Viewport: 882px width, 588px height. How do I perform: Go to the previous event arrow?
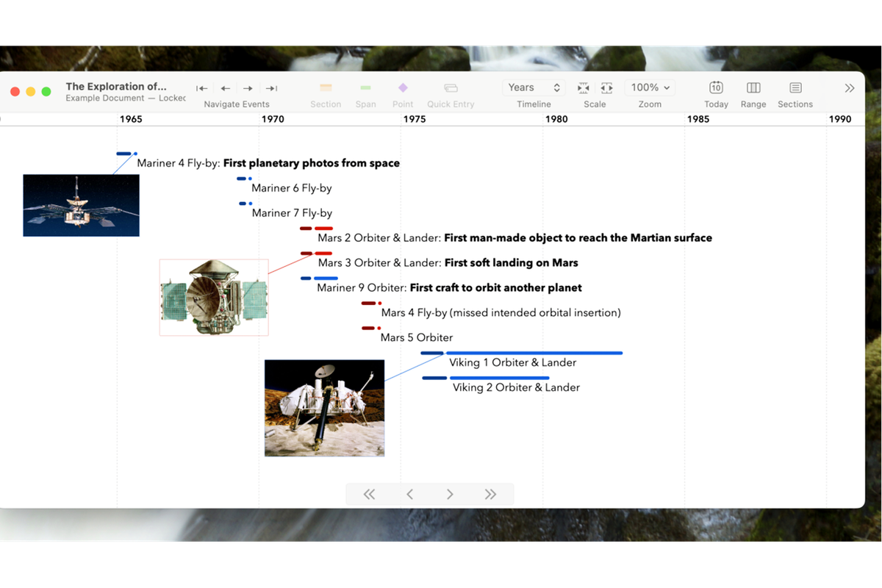(226, 88)
